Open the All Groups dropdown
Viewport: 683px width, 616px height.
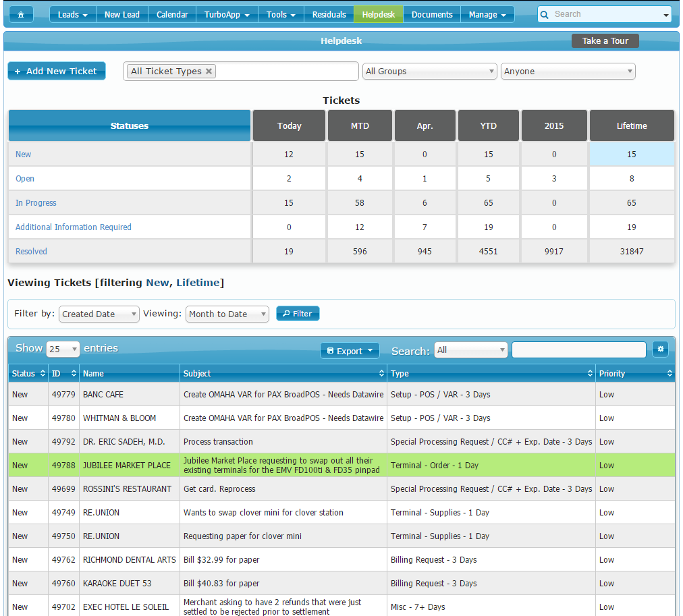point(429,71)
